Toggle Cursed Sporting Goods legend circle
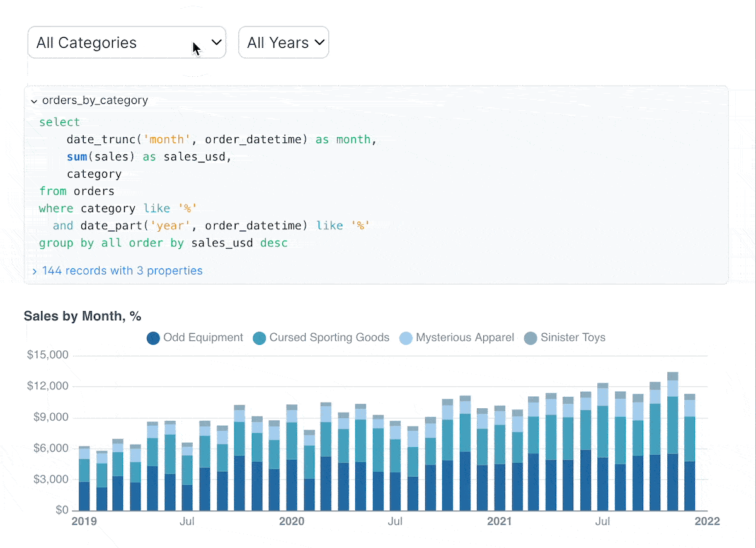Viewport: 756px width, 548px height. click(259, 338)
